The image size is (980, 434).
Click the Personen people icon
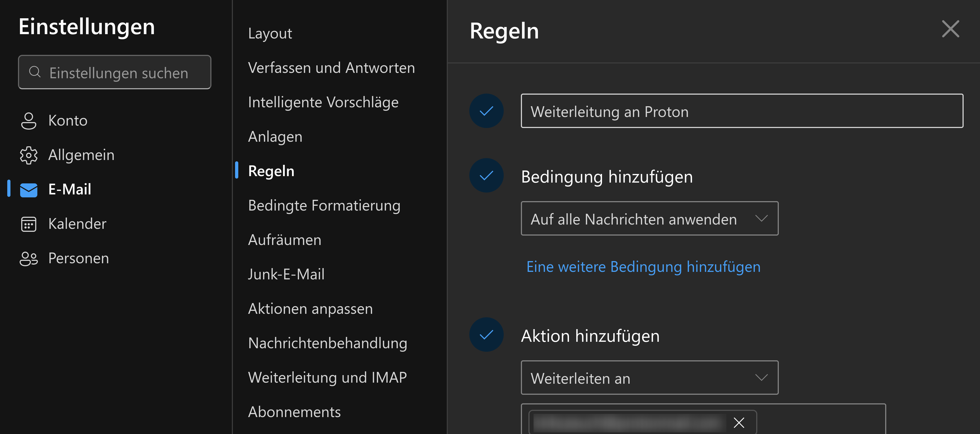28,258
